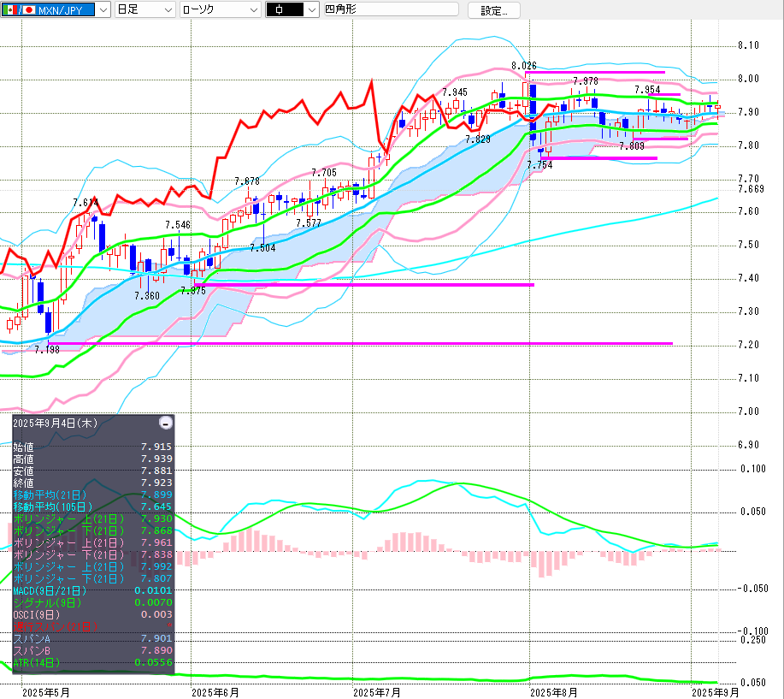This screenshot has height=699, width=784.
Task: Click the 7.978 peak label
Action: click(x=585, y=81)
